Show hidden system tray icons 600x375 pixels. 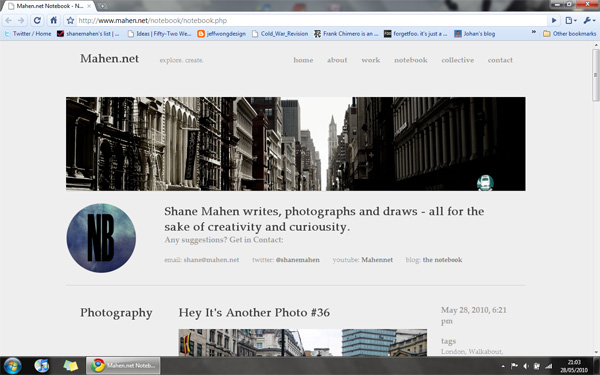(503, 366)
